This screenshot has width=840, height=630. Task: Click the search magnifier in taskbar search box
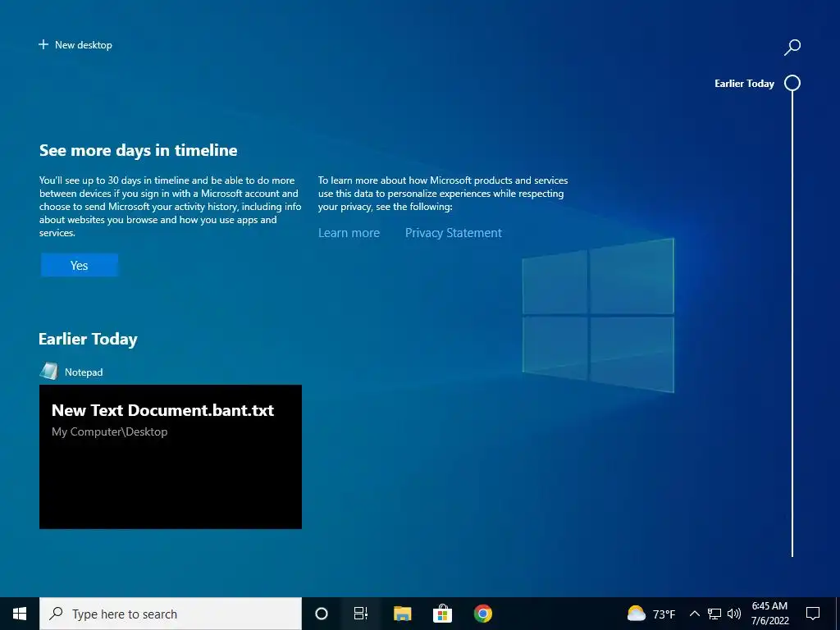56,614
